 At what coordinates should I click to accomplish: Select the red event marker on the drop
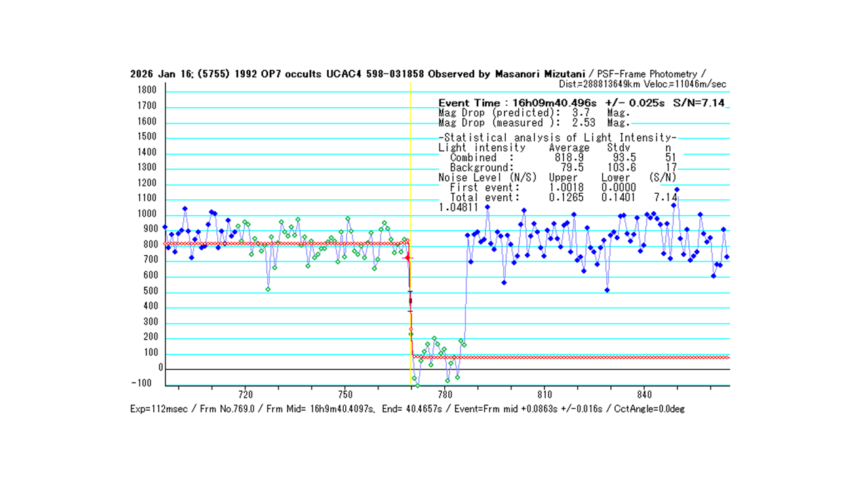(x=408, y=258)
